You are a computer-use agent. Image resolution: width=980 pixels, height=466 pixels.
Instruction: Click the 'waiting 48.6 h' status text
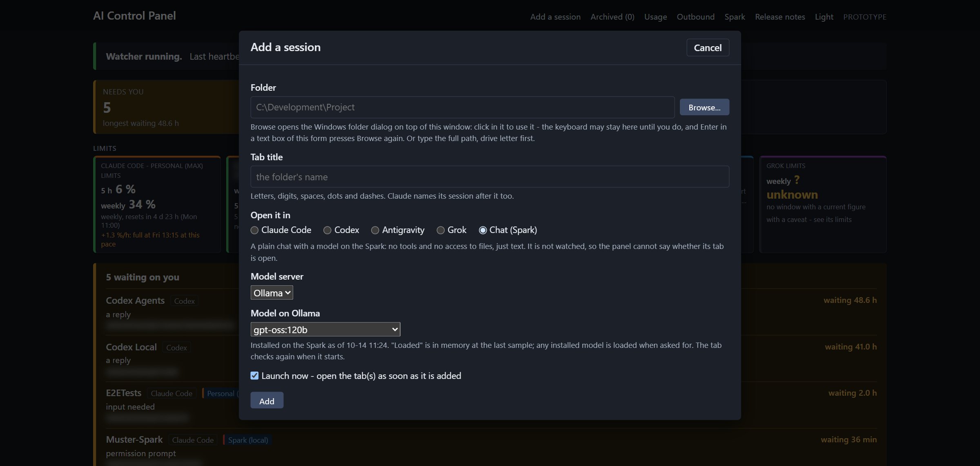coord(850,300)
